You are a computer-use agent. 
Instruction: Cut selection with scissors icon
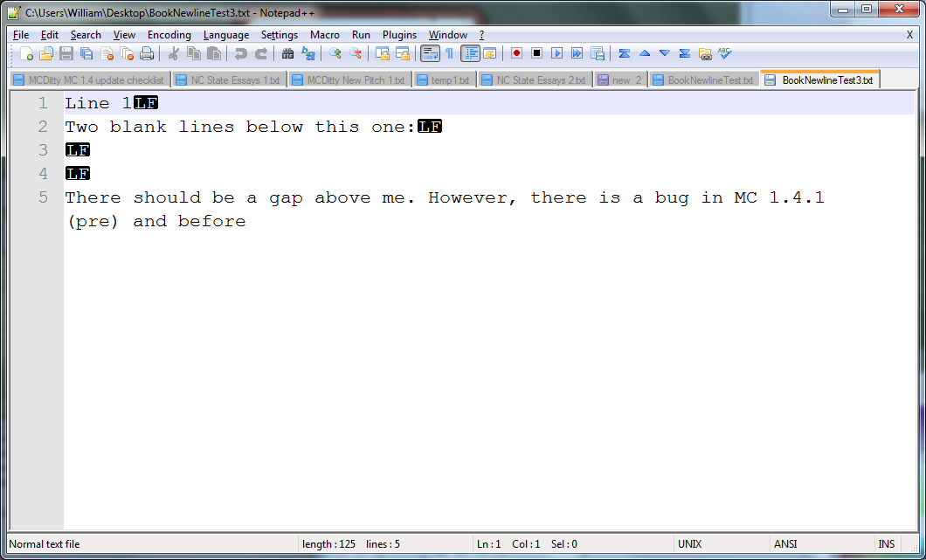point(174,54)
